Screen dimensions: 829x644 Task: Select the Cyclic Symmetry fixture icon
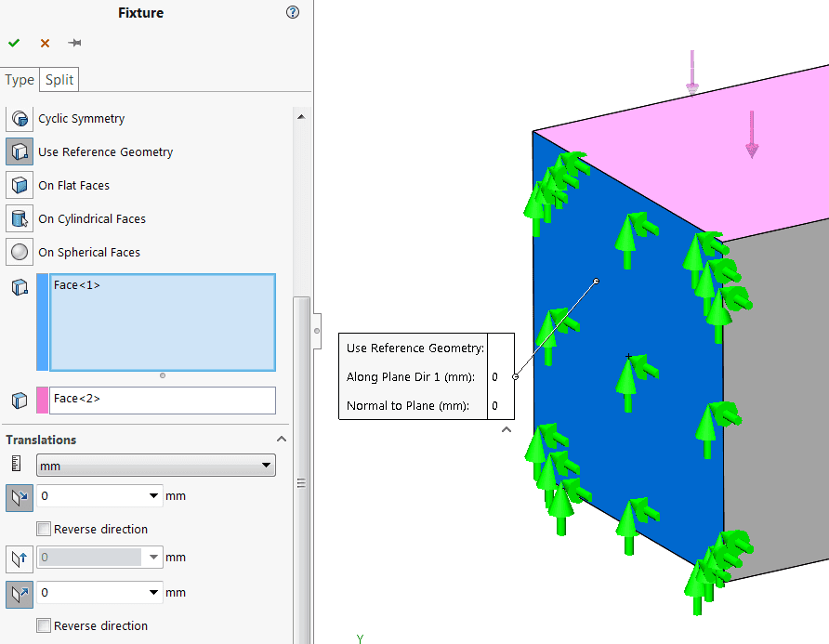[x=20, y=118]
